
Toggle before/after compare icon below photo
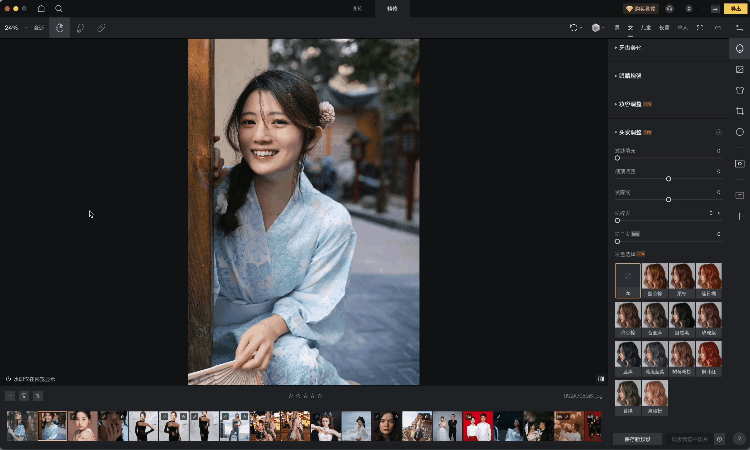click(601, 379)
